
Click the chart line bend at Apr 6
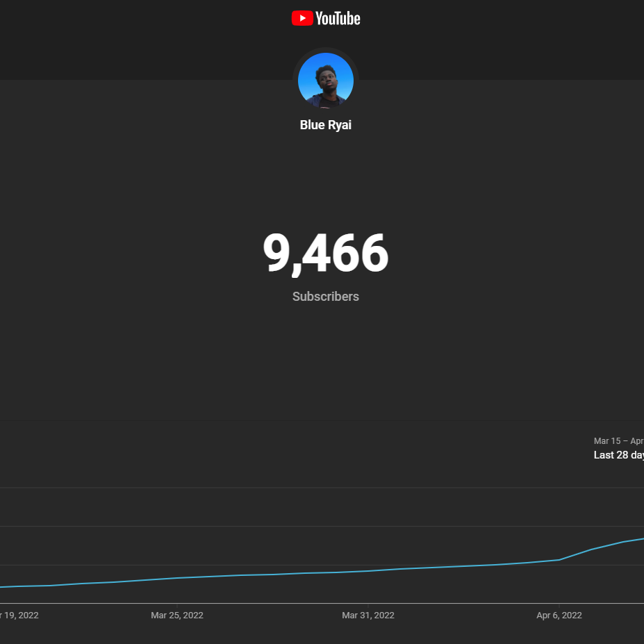point(559,560)
